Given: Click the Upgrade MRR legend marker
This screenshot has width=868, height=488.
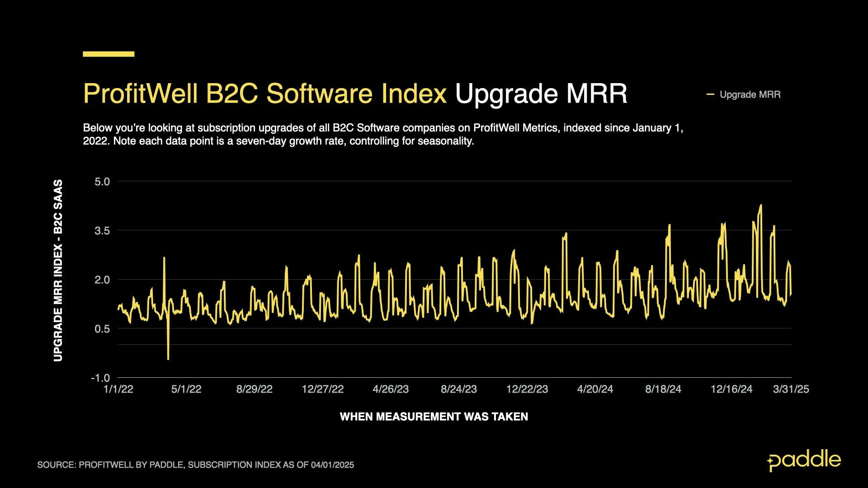Looking at the screenshot, I should click(x=710, y=94).
